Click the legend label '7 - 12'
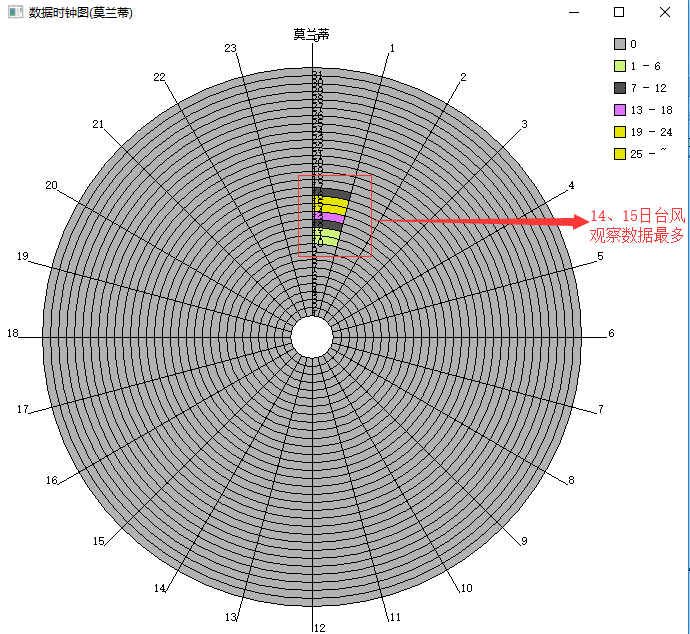Image resolution: width=690 pixels, height=634 pixels. 648,88
